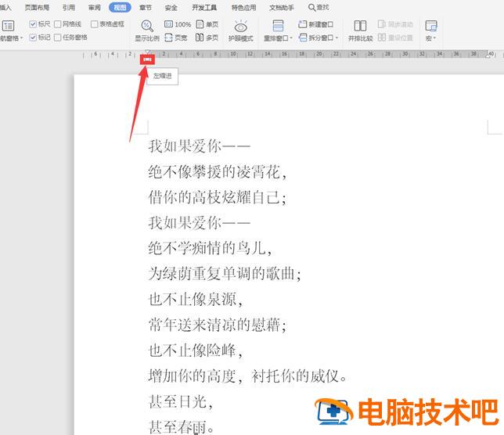This screenshot has height=435, width=504.
Task: Switch to 单页 single page view
Action: tap(207, 24)
